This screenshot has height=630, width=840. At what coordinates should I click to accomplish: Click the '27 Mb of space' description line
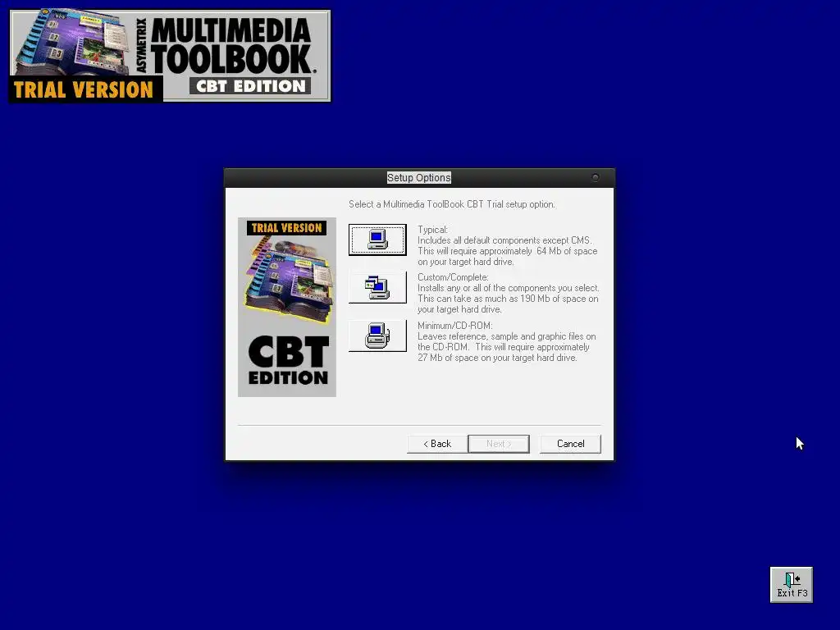497,358
